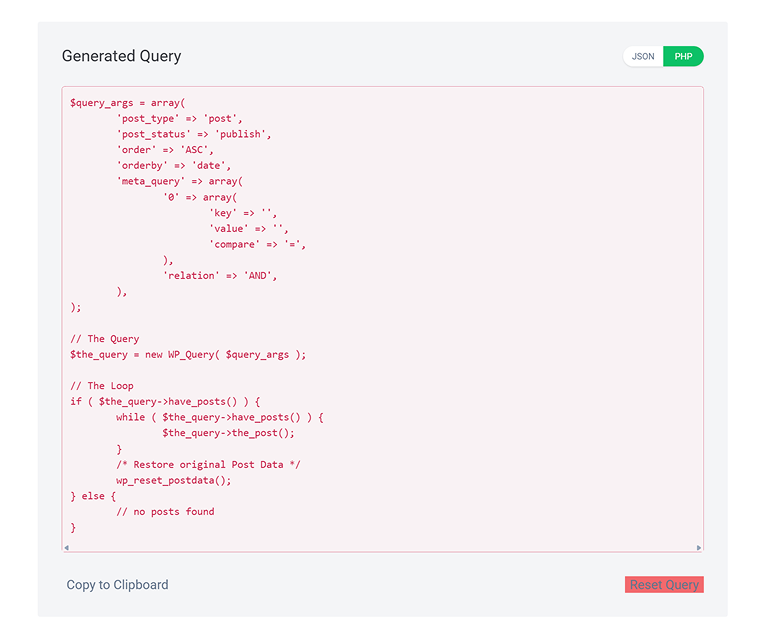Click Copy to Clipboard link
Image resolution: width=760 pixels, height=638 pixels.
click(117, 585)
